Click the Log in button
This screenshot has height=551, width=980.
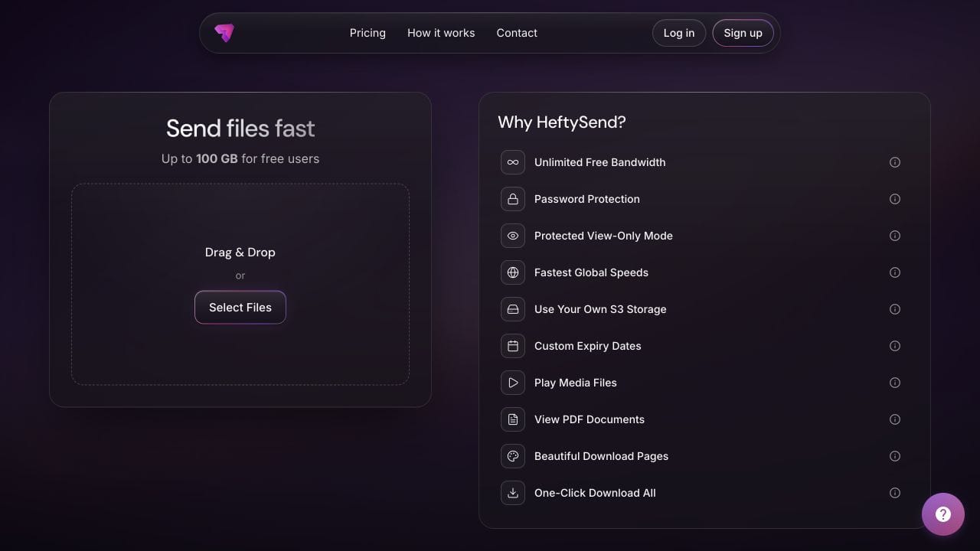point(679,33)
